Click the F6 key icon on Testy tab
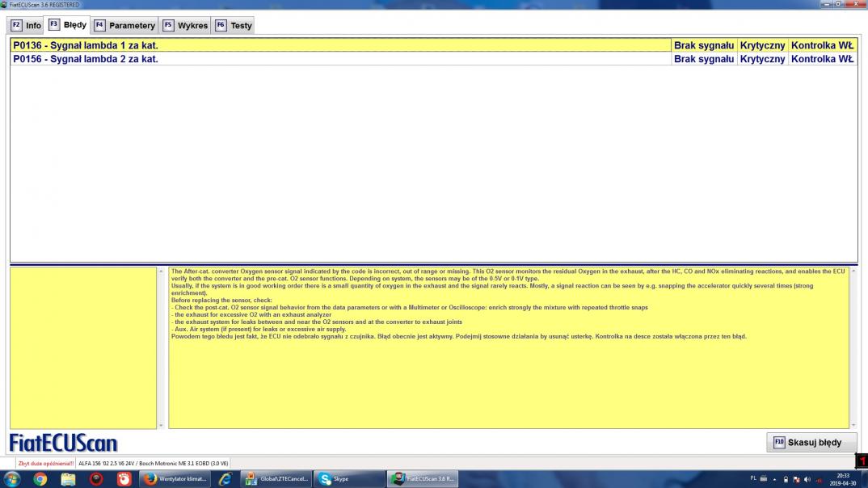 221,26
